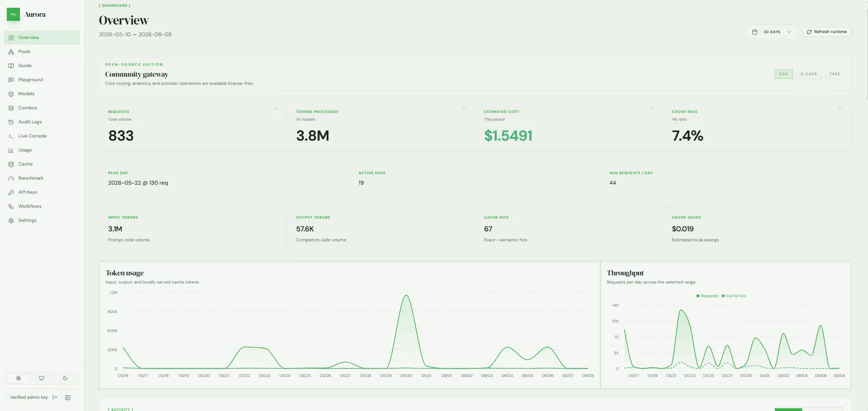Viewport: 868px width, 411px height.
Task: Open Guide via its book icon
Action: (11, 66)
